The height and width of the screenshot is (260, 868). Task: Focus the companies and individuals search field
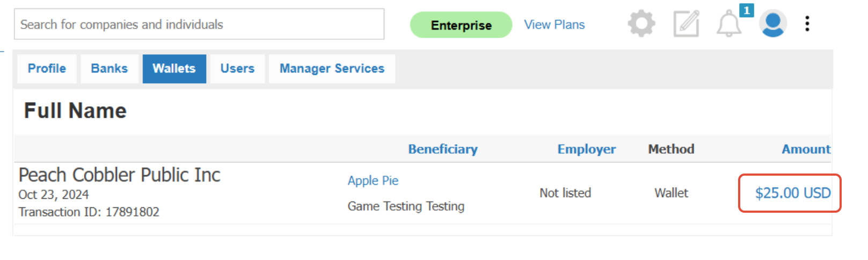(x=199, y=24)
